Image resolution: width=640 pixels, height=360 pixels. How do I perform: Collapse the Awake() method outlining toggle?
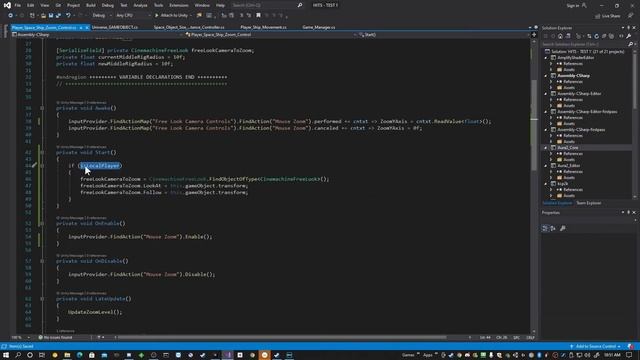pyautogui.click(x=42, y=109)
